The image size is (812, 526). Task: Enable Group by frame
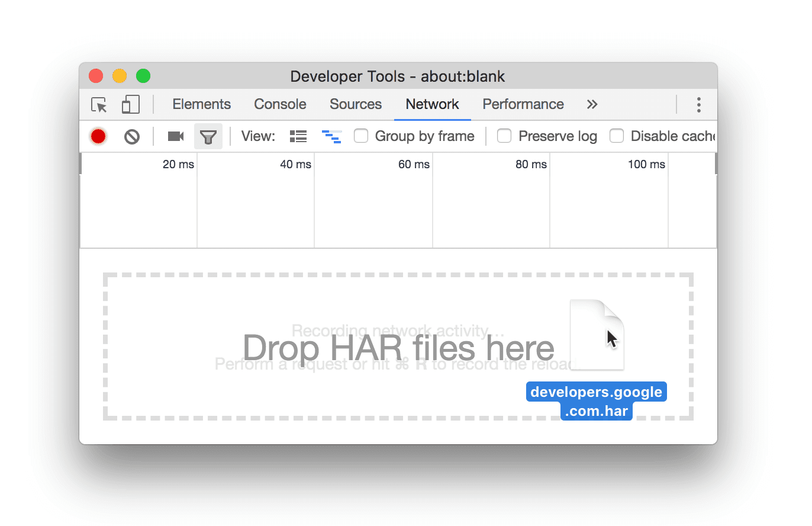(361, 136)
